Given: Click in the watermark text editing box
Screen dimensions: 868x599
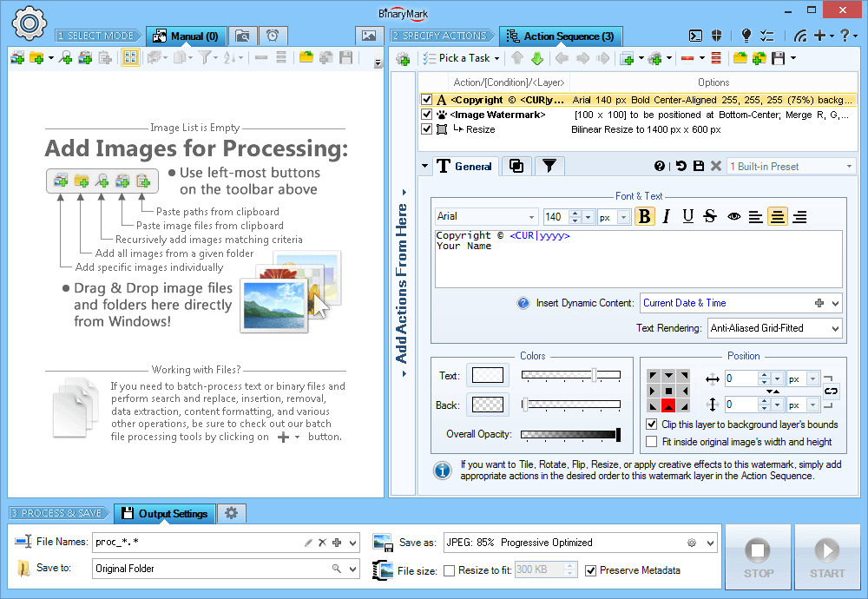Looking at the screenshot, I should pos(638,259).
